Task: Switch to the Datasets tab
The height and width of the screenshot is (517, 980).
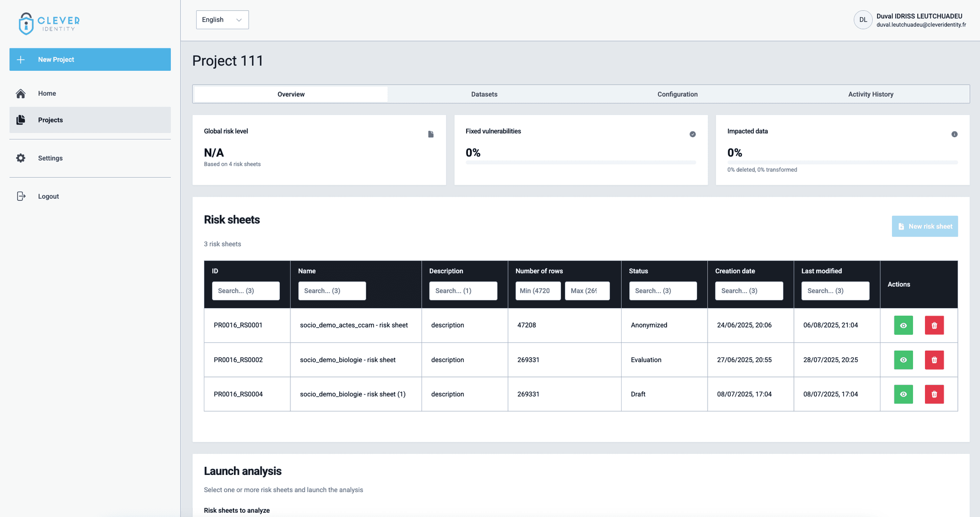Action: 484,94
